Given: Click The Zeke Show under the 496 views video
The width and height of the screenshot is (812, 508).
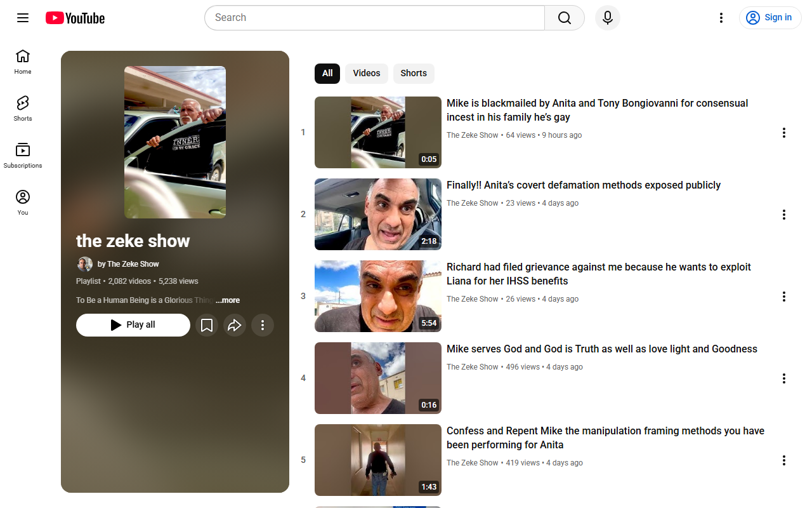Looking at the screenshot, I should (x=473, y=367).
